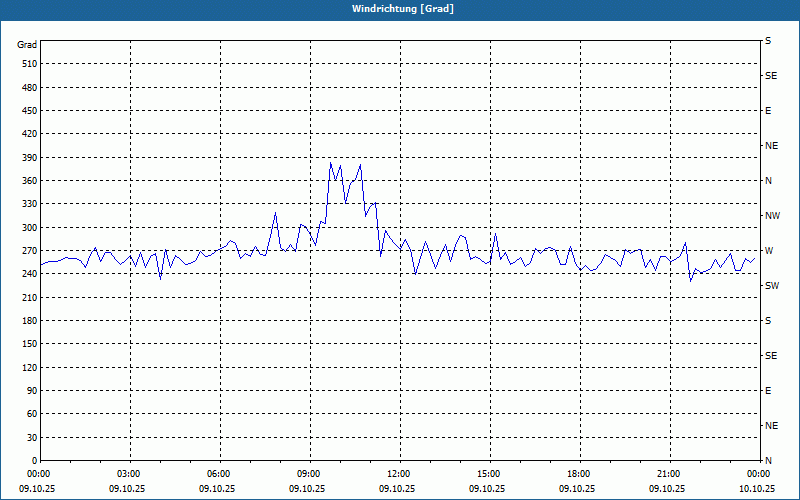Click the NE compass label near 390

tap(771, 146)
